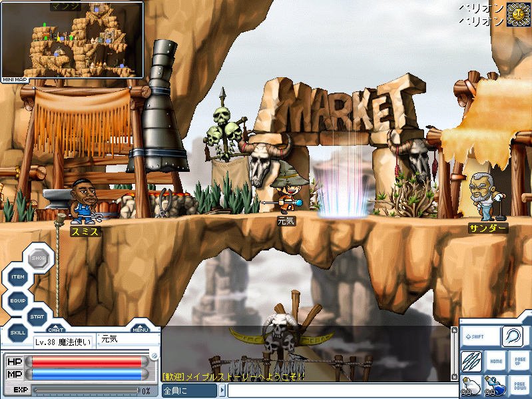Select the claw slash skill quickslot
The width and height of the screenshot is (532, 399).
(471, 361)
